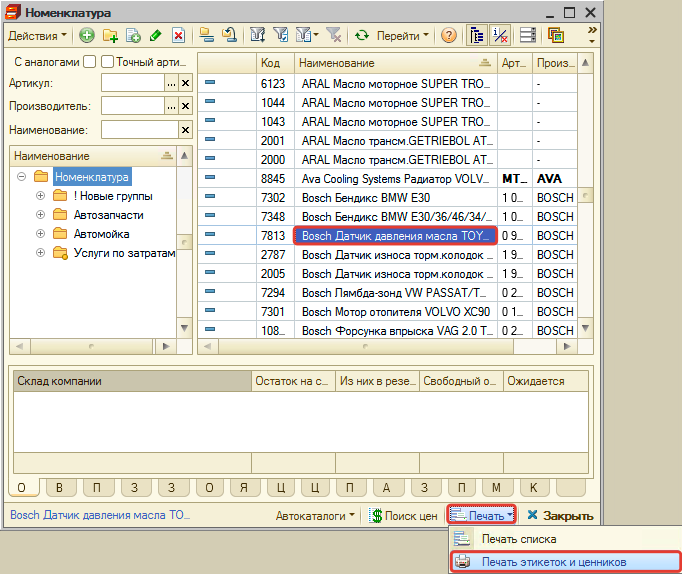
Task: Toggle the info percent toolbar icon
Action: (x=500, y=35)
